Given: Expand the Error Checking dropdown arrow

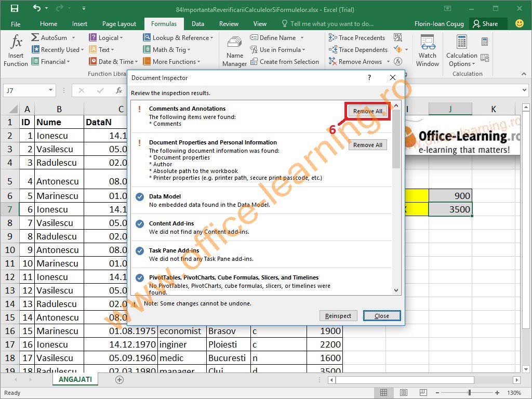Looking at the screenshot, I should click(x=406, y=49).
